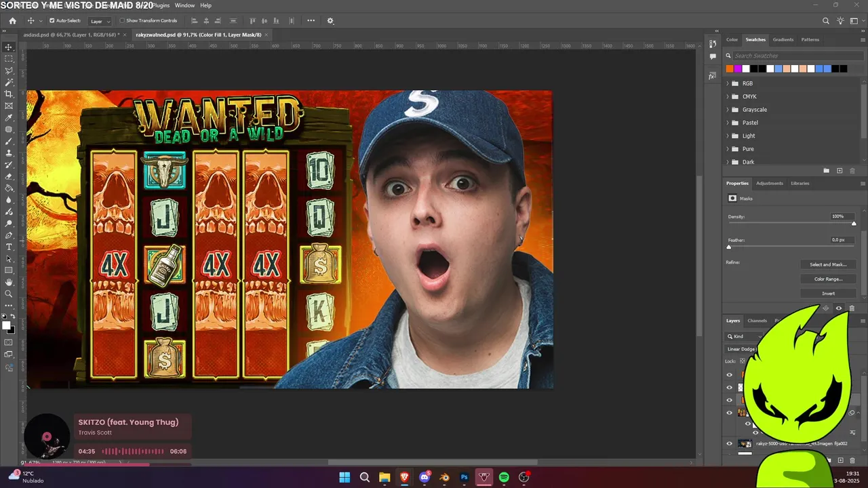Expand the RGB swatch group

click(x=728, y=83)
